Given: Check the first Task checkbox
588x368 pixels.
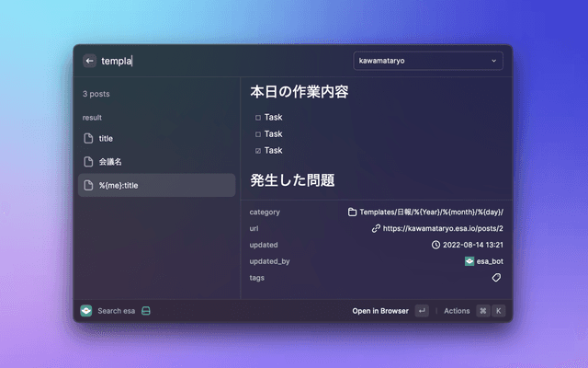Looking at the screenshot, I should coord(258,118).
